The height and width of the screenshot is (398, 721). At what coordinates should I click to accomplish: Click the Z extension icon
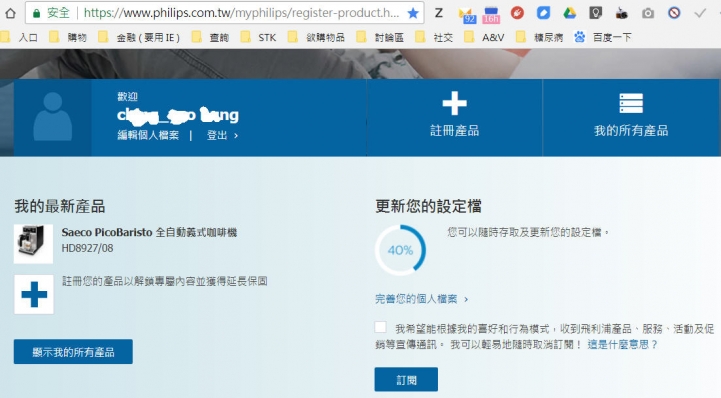[x=439, y=13]
